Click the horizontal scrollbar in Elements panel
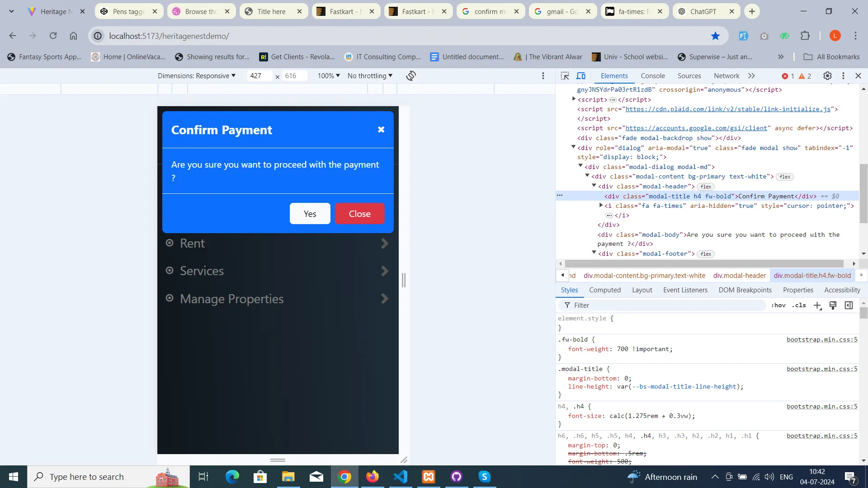The width and height of the screenshot is (868, 488). tap(704, 263)
